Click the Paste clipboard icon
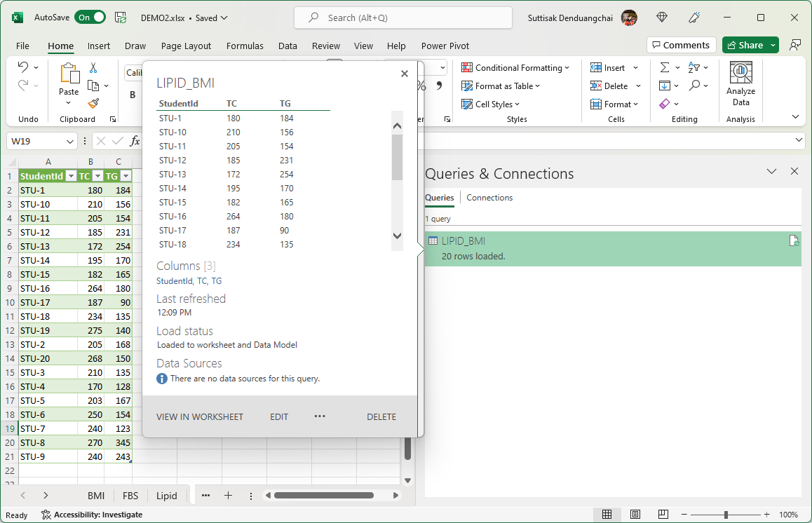The image size is (812, 523). [x=69, y=74]
